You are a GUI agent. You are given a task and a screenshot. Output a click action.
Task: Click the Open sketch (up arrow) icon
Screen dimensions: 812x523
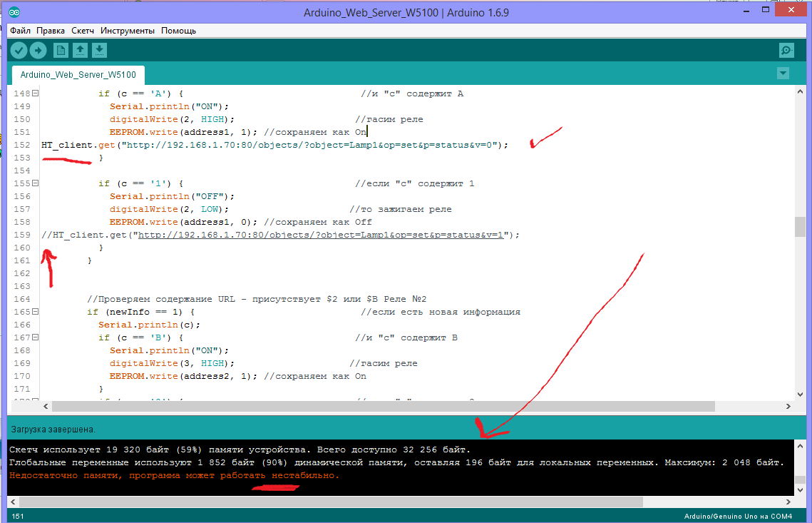81,50
